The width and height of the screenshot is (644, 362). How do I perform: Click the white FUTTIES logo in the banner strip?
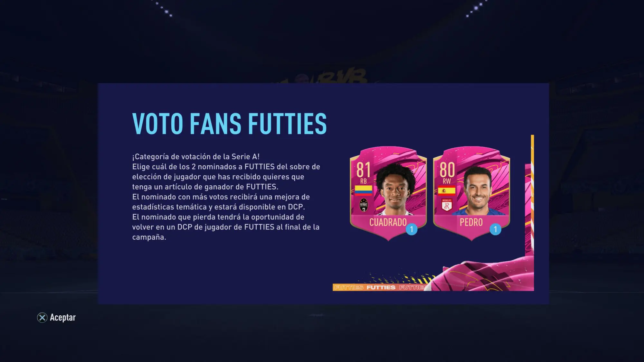(x=381, y=287)
